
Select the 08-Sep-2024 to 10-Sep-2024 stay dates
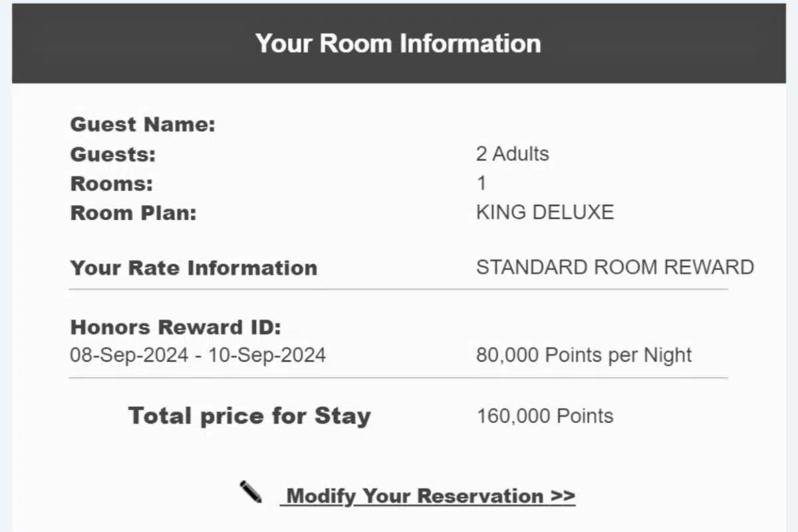coord(198,355)
